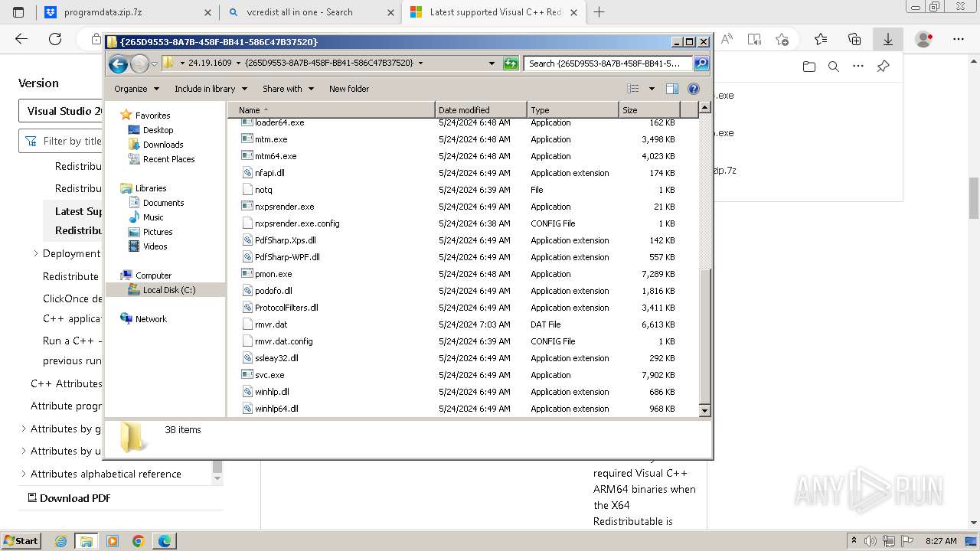Screen dimensions: 980x551
Task: Open recent pages dropdown next to forward
Action: [154, 64]
